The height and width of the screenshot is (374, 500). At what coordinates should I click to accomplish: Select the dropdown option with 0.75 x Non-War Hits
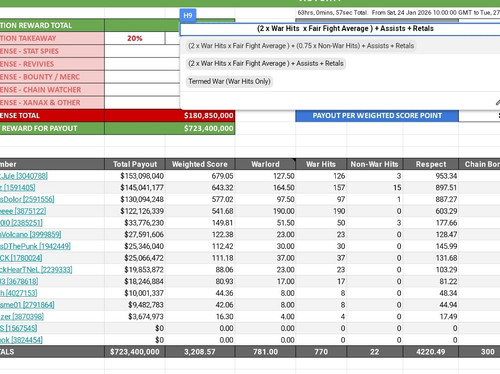click(x=301, y=46)
